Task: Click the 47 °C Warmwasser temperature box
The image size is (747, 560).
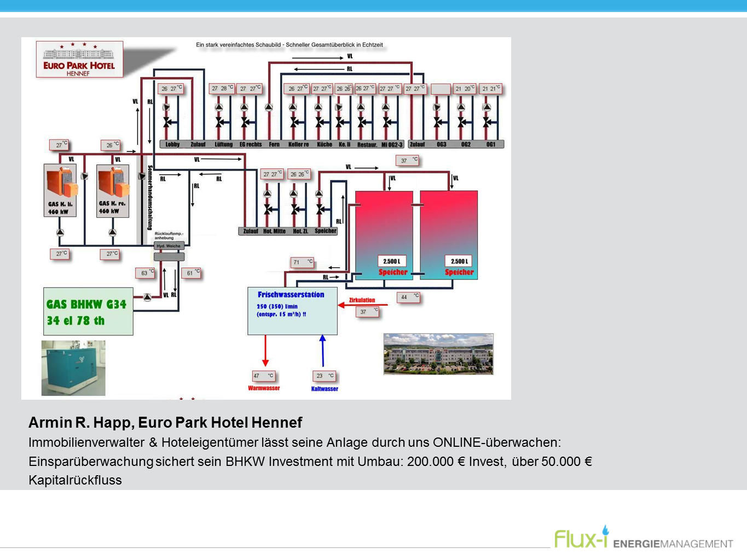Action: pos(263,376)
